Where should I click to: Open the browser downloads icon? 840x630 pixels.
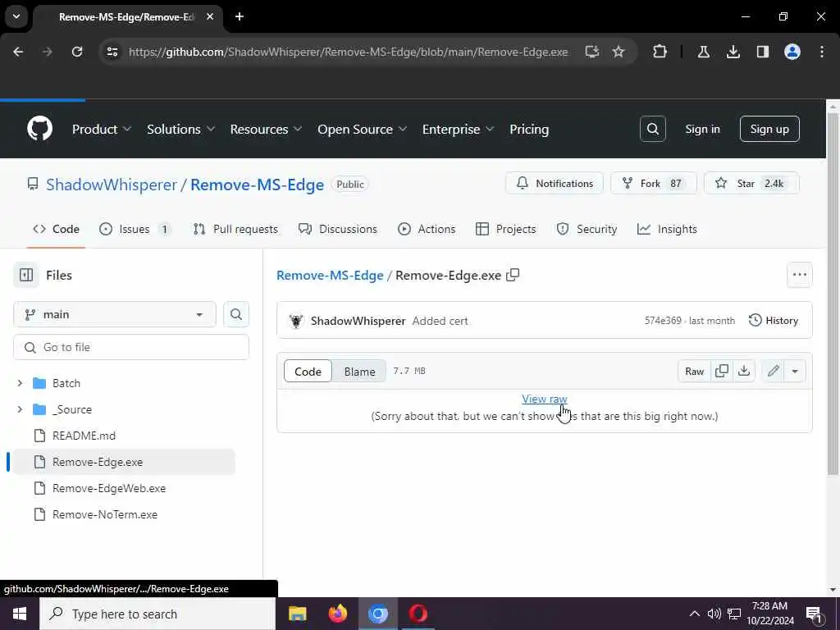pyautogui.click(x=733, y=52)
